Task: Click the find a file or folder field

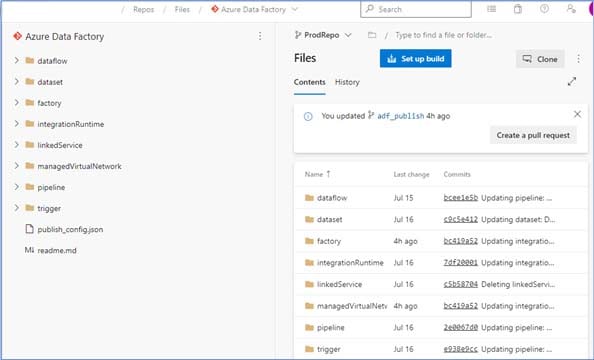Action: (x=443, y=35)
